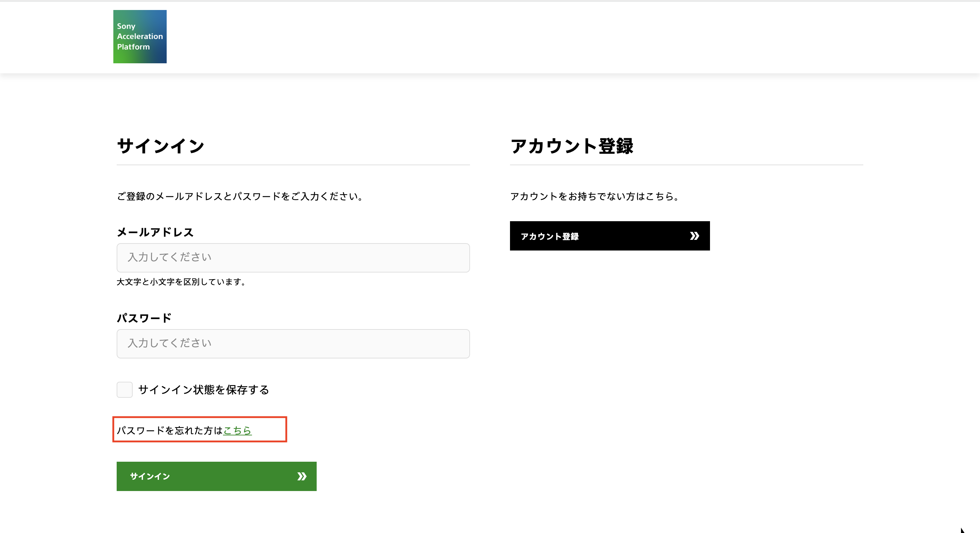This screenshot has width=980, height=533.
Task: Click the sign-in instructions text
Action: (239, 197)
